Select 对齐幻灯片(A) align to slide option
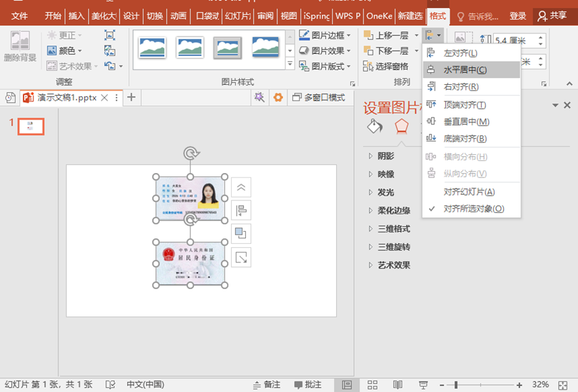Screen dimensions: 578x392 [x=472, y=192]
